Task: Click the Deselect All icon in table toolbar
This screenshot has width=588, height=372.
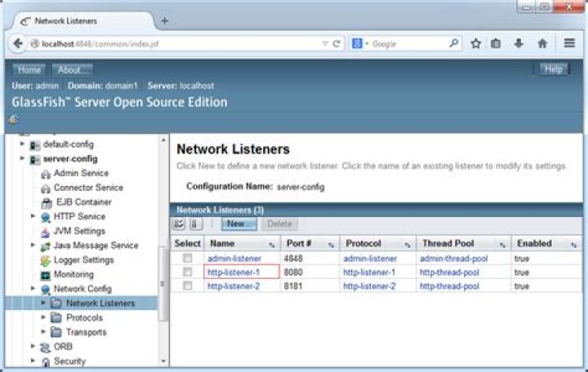Action: [x=196, y=224]
